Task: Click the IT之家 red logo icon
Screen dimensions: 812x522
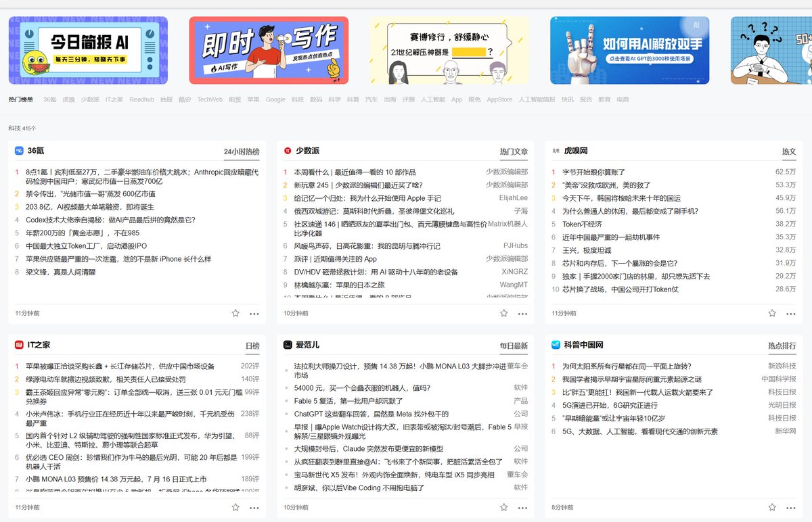Action: coord(19,345)
